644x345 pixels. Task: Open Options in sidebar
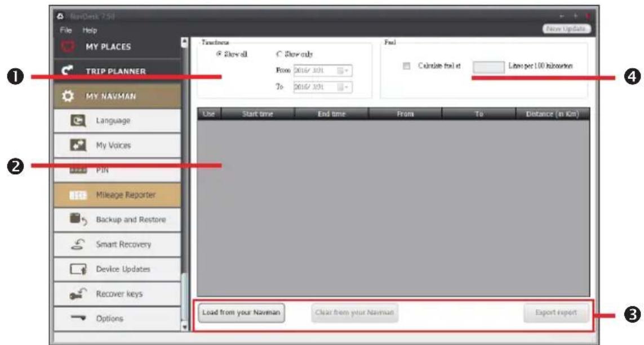click(117, 319)
